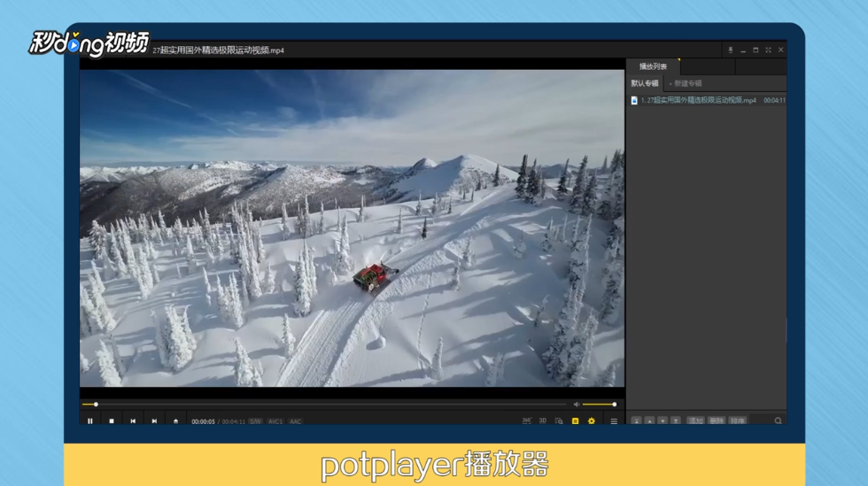The height and width of the screenshot is (486, 868).
Task: Click the AAC audio codec label
Action: tap(296, 421)
